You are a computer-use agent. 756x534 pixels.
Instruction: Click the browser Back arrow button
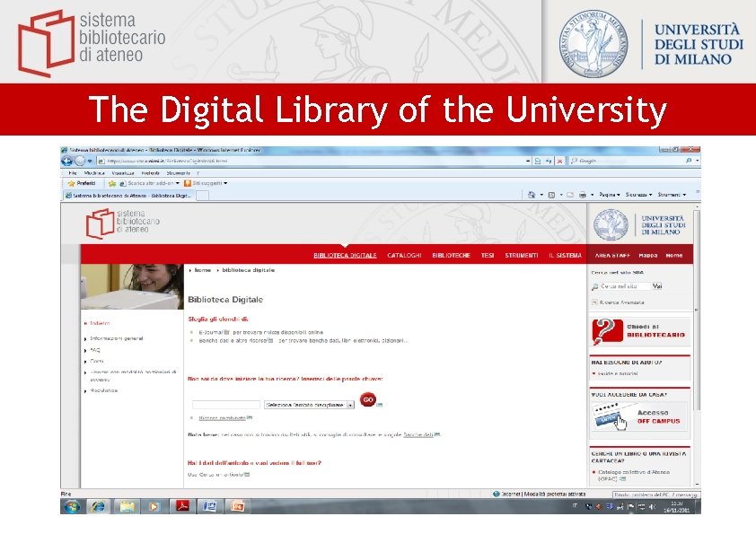pyautogui.click(x=67, y=161)
